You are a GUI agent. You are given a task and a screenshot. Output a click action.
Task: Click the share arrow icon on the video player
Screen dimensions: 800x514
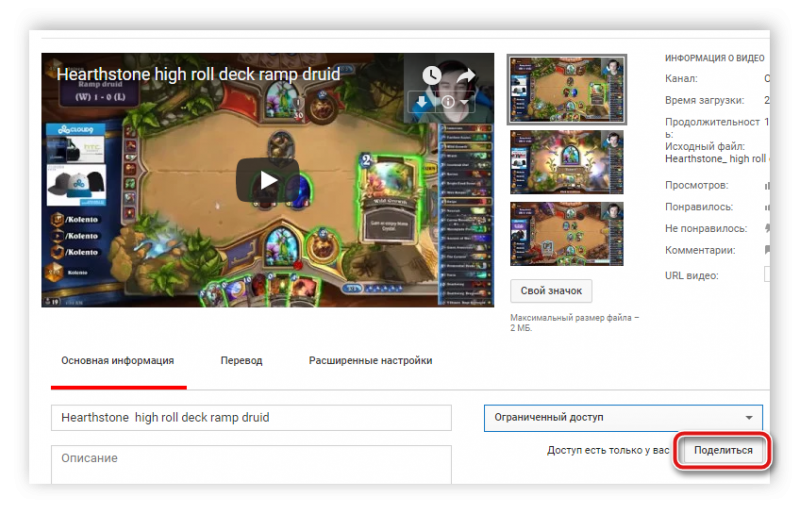click(465, 76)
